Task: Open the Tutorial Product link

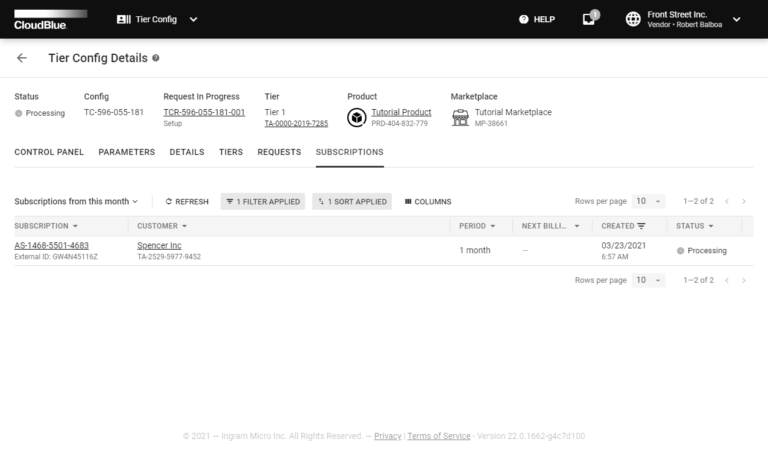Action: pyautogui.click(x=401, y=112)
